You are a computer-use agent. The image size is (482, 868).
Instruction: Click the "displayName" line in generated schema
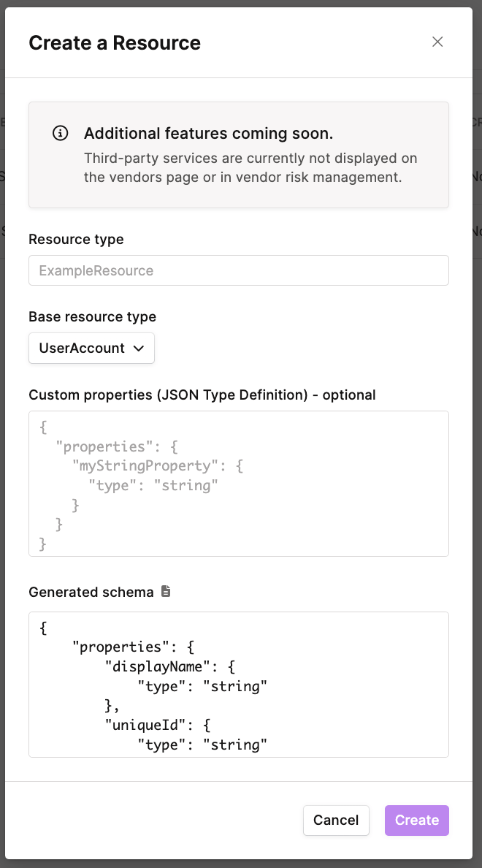pos(169,666)
